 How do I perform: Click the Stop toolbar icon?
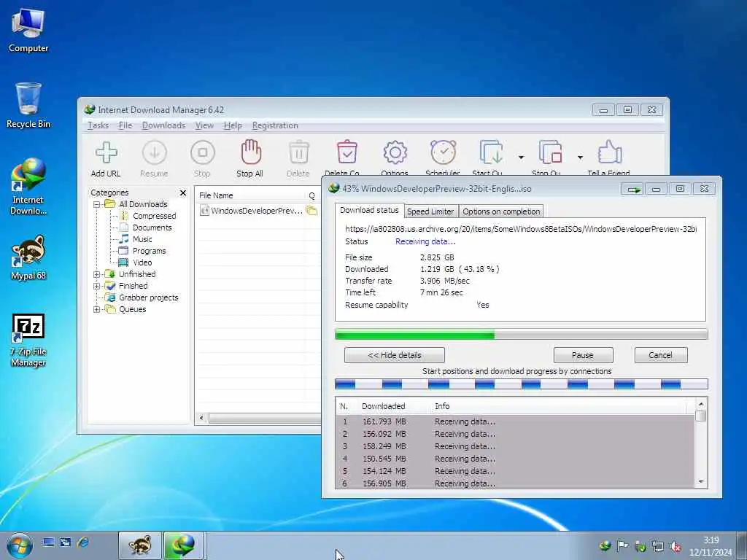click(x=203, y=159)
